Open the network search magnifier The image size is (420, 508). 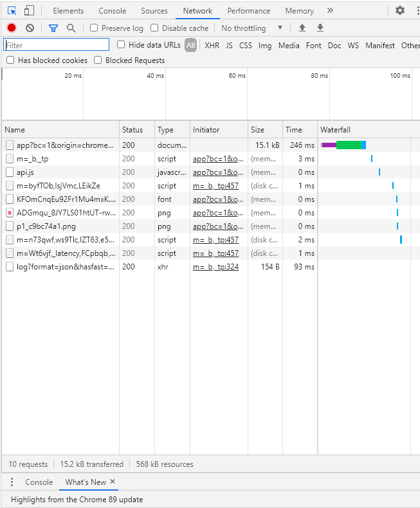pyautogui.click(x=71, y=28)
